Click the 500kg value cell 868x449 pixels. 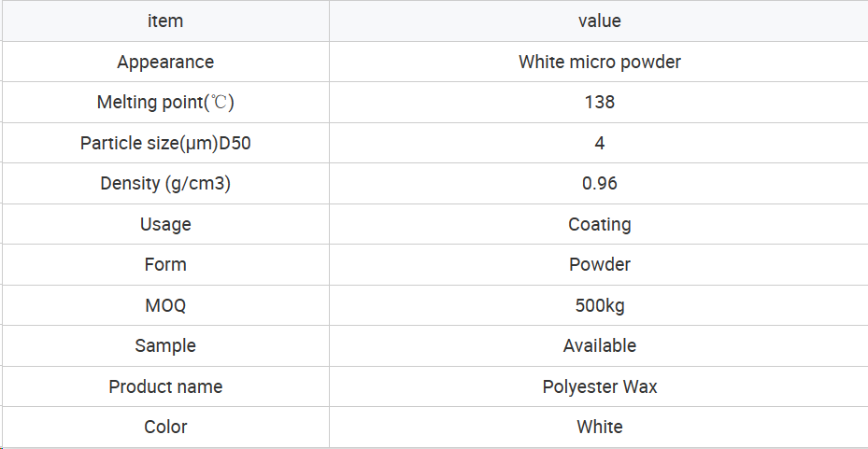pos(600,305)
